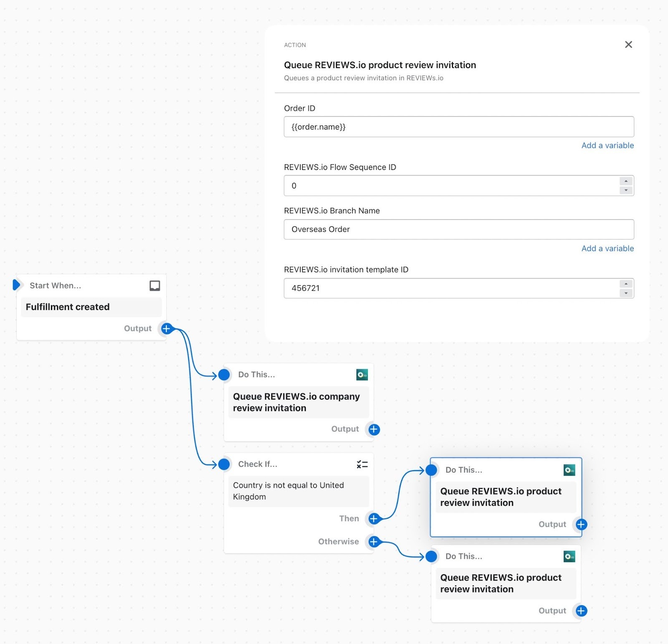Increment the Flow Sequence ID with up arrow

tap(625, 181)
